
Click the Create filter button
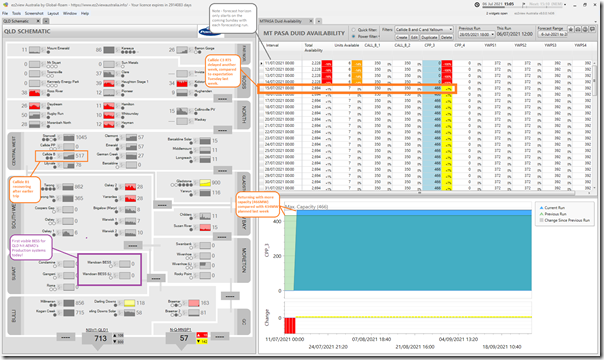click(401, 37)
